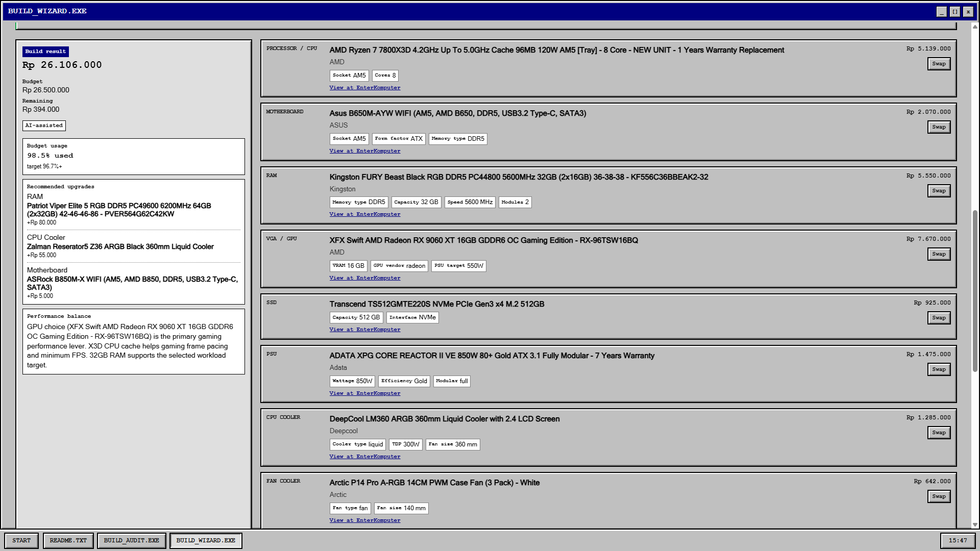
Task: Swap the AMD Ryzen 7 7800X3D processor
Action: 939,64
